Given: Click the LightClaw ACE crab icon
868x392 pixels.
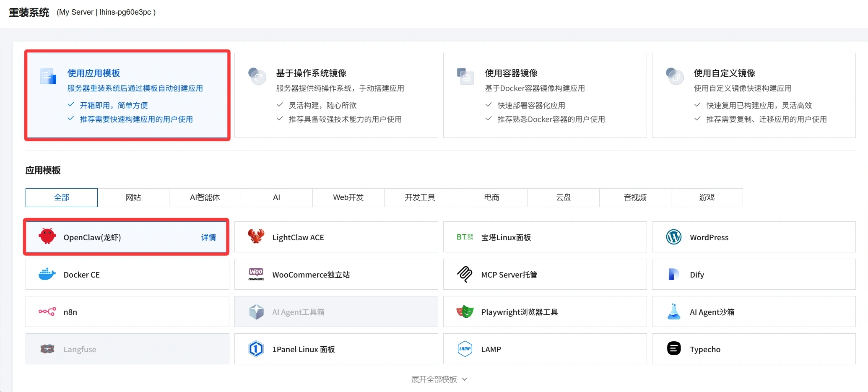Looking at the screenshot, I should tap(256, 236).
